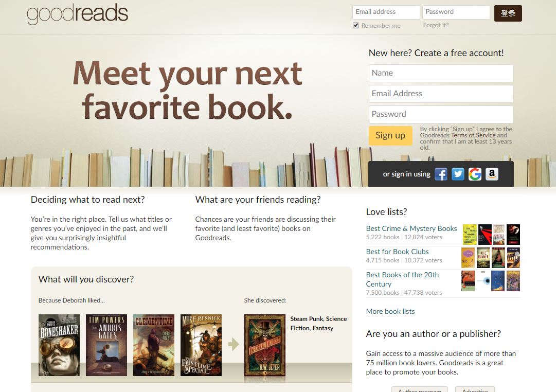Click the yellow Sign up button
The height and width of the screenshot is (392, 556).
(390, 135)
